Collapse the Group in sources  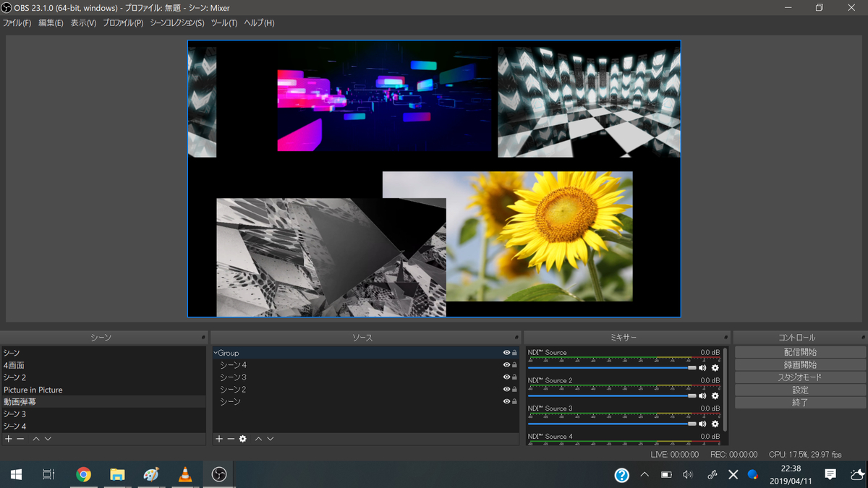point(216,353)
